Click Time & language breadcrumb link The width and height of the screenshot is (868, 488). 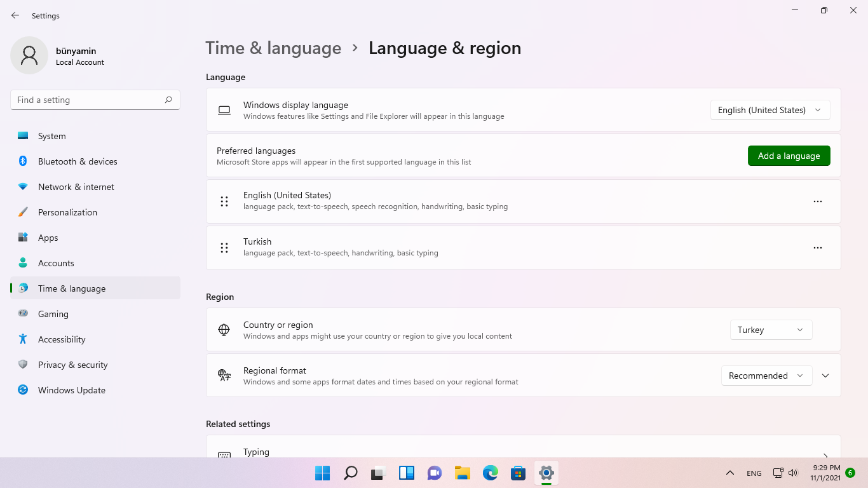click(x=273, y=48)
